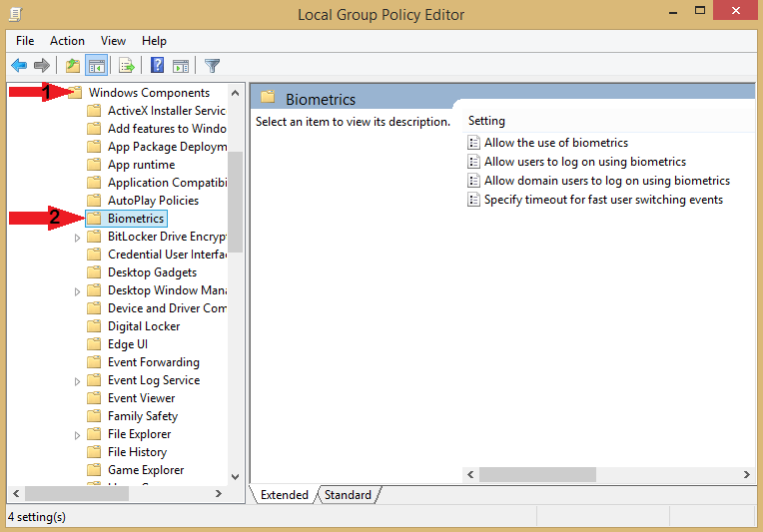Image resolution: width=763 pixels, height=532 pixels.
Task: Click the Export List toolbar icon
Action: point(127,66)
